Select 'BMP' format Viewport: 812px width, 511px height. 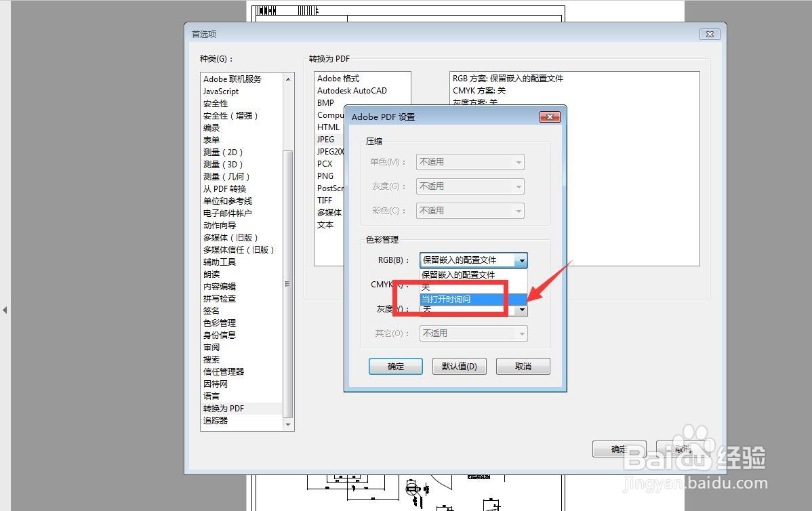click(x=326, y=103)
